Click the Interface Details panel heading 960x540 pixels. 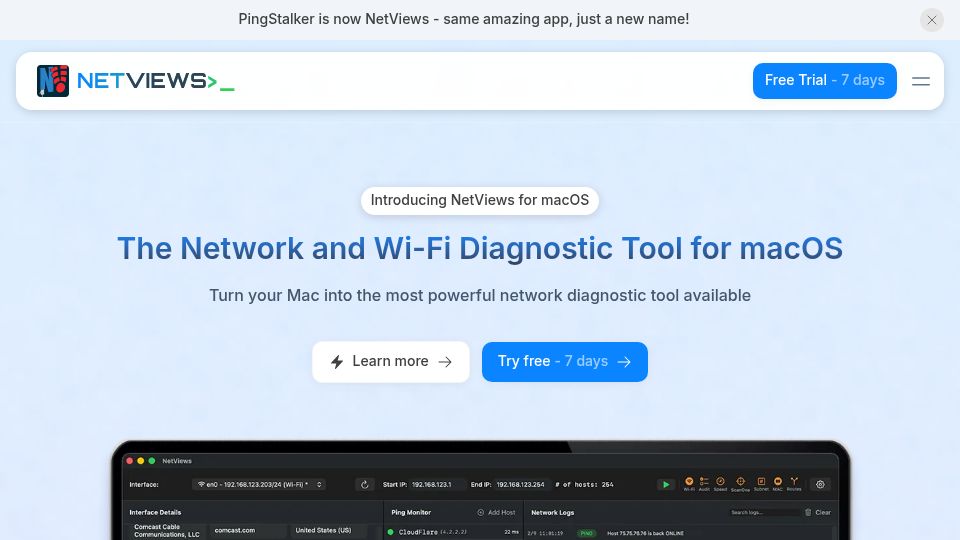coord(155,512)
